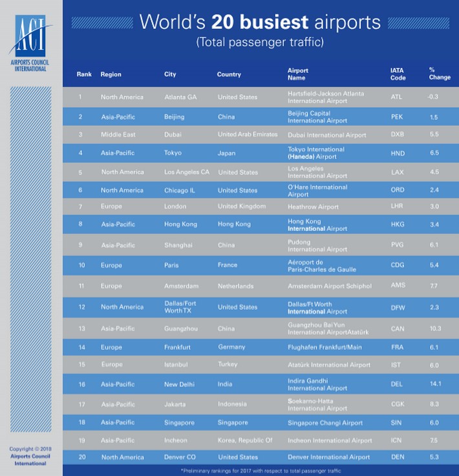This screenshot has width=459, height=476.
Task: Click the 'CGK' IATA code
Action: pyautogui.click(x=398, y=404)
